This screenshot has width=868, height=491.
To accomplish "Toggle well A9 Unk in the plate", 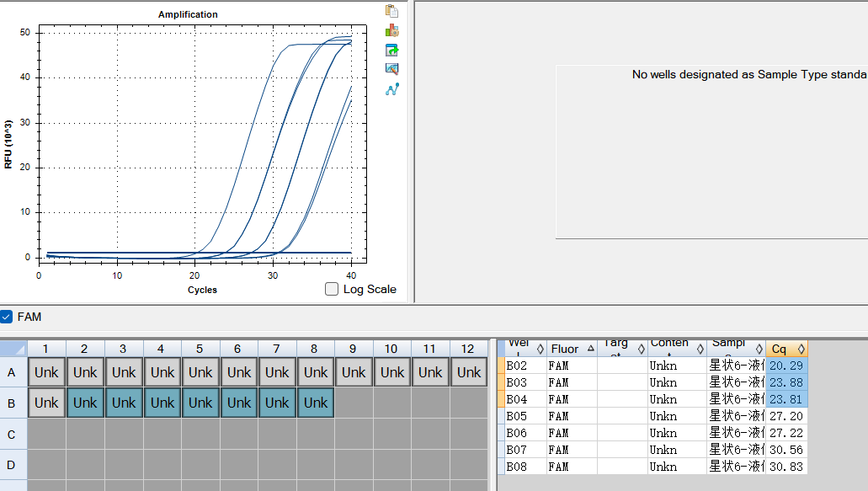I will point(354,372).
